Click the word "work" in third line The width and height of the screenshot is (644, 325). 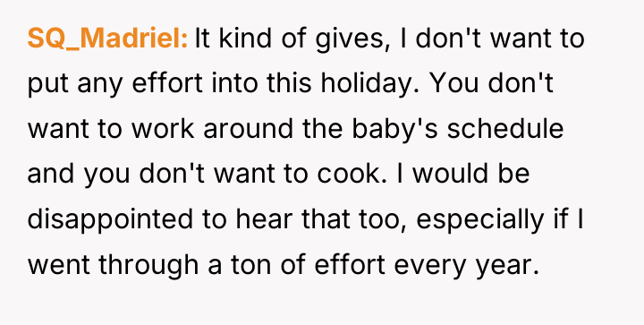coord(163,128)
